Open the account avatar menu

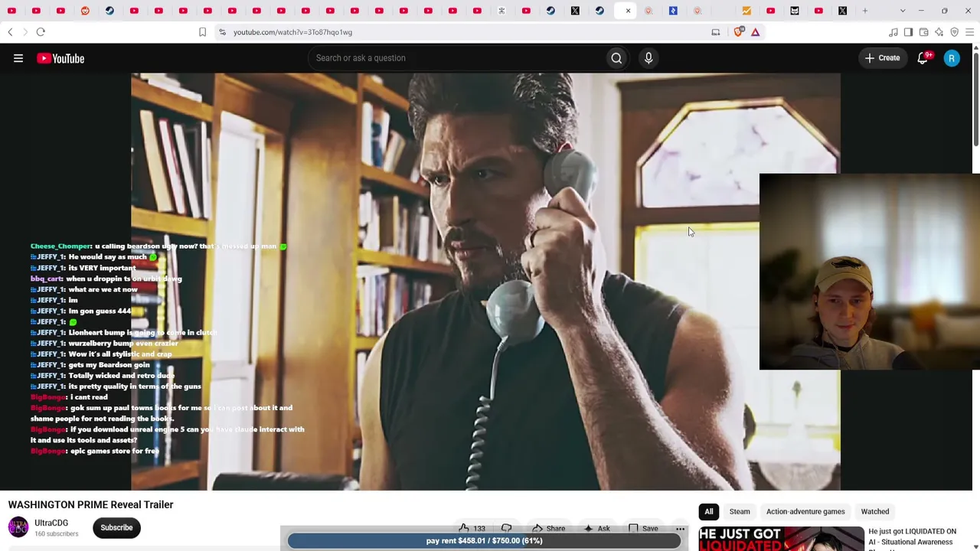(952, 58)
